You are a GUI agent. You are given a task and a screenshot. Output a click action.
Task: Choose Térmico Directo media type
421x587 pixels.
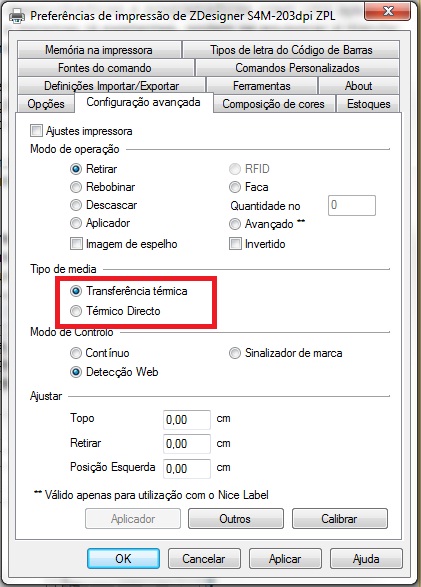tap(76, 311)
